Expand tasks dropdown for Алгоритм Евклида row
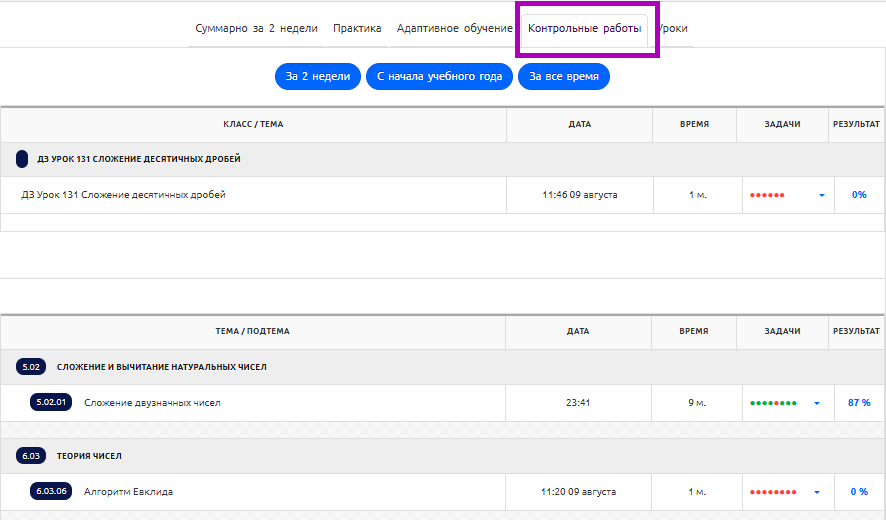The height and width of the screenshot is (520, 886). point(816,492)
